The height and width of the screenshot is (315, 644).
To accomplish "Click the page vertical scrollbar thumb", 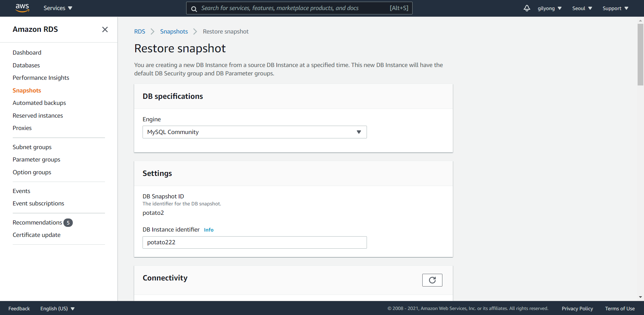I will tap(640, 55).
